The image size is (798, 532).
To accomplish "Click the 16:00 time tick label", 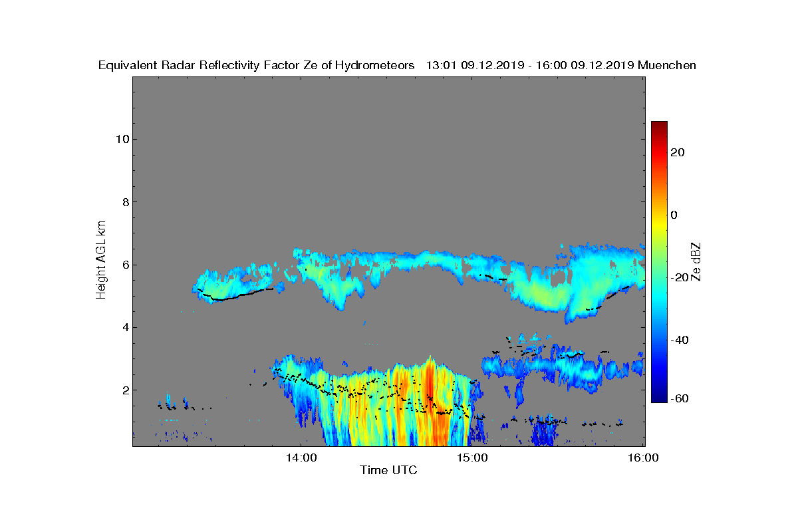I will 643,458.
